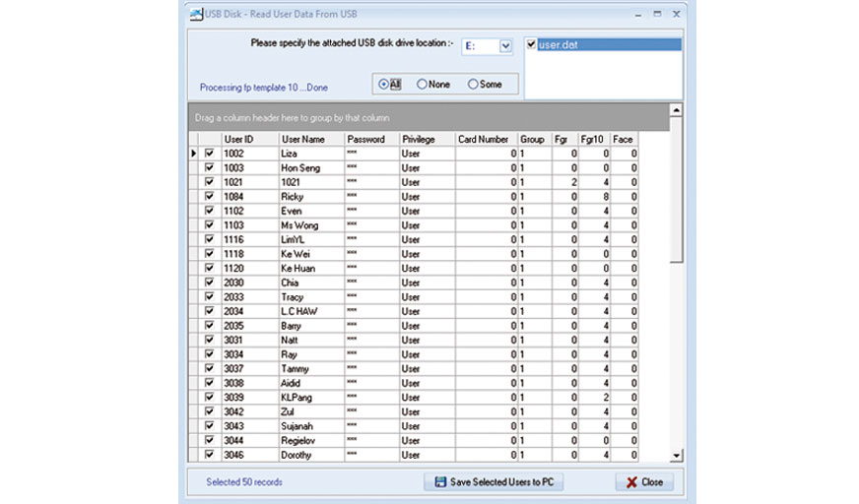Click the User ID cell '3044'
859x504 pixels.
[250, 440]
